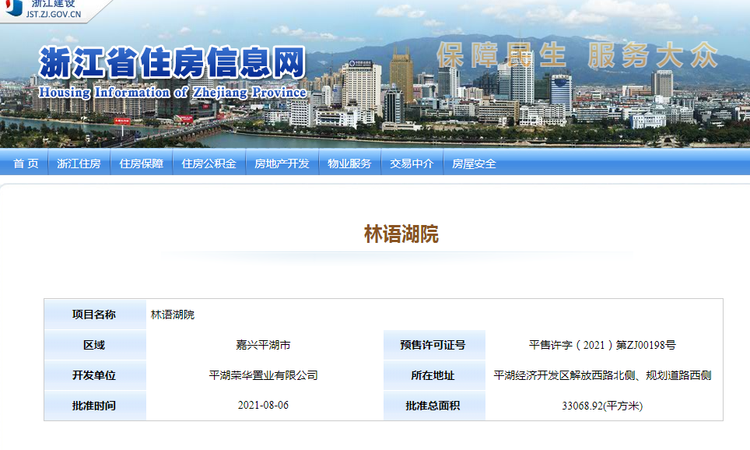Viewport: 750px width, 450px height.
Task: Click the 开发单位 label cell
Action: tap(95, 375)
